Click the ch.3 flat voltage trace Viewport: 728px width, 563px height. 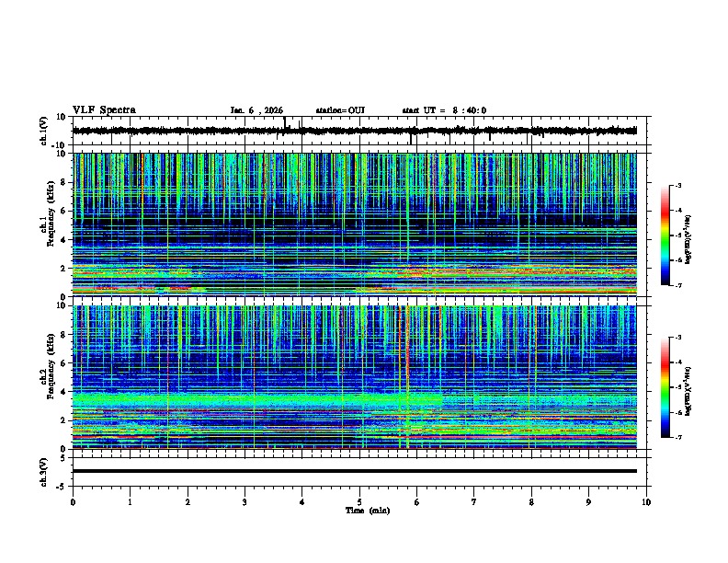(354, 471)
